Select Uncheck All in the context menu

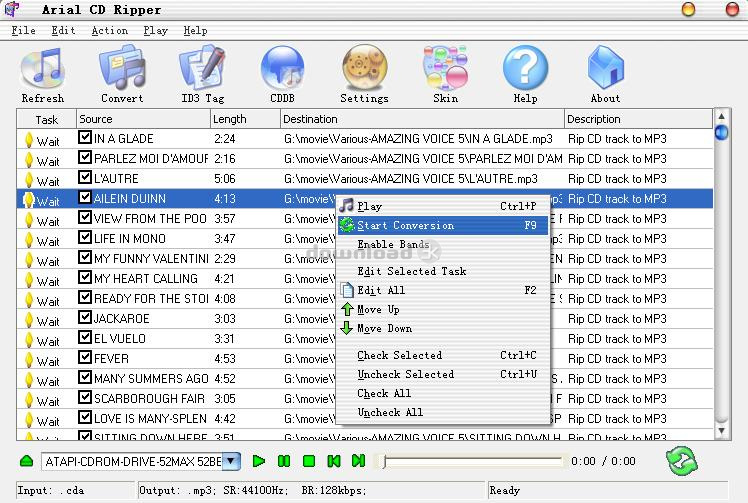443,412
